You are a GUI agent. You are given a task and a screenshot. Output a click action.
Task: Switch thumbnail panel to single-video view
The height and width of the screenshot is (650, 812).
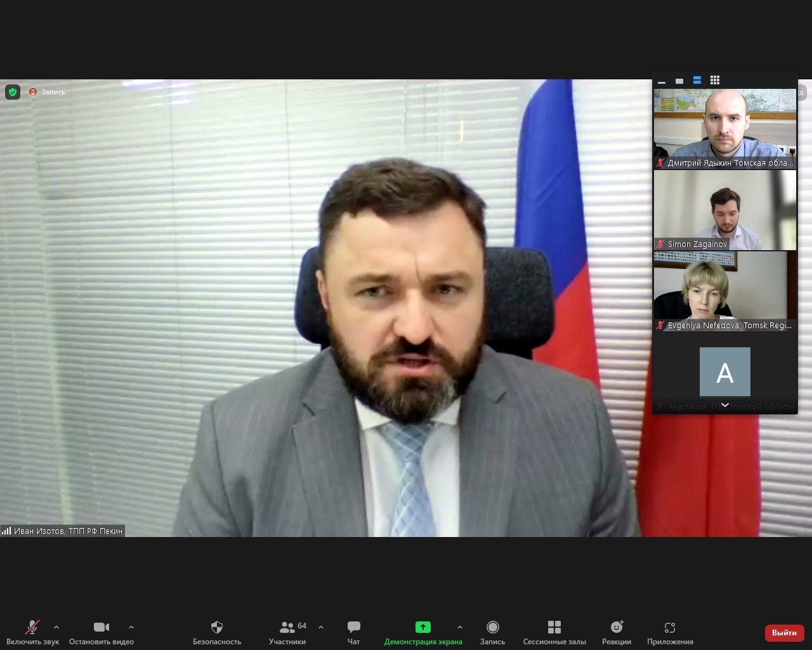click(x=679, y=81)
